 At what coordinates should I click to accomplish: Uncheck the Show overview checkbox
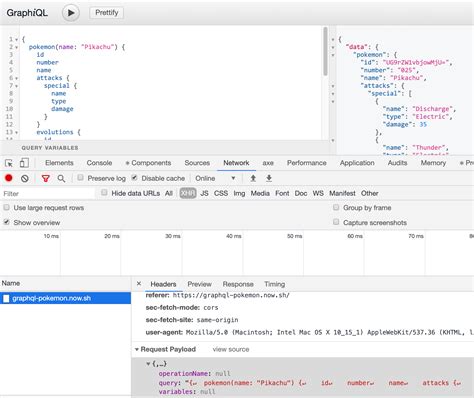[x=6, y=222]
